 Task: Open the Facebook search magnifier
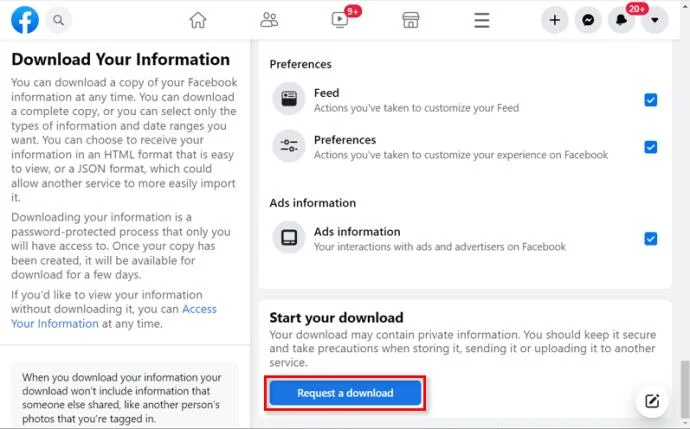click(59, 20)
